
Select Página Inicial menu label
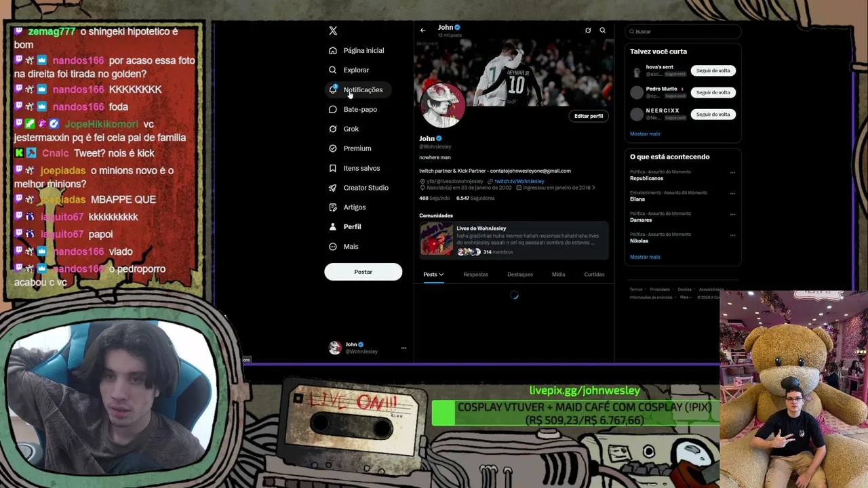tap(363, 50)
